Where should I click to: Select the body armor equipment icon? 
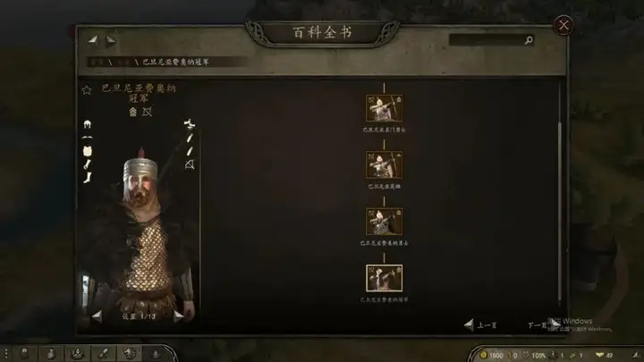[87, 151]
